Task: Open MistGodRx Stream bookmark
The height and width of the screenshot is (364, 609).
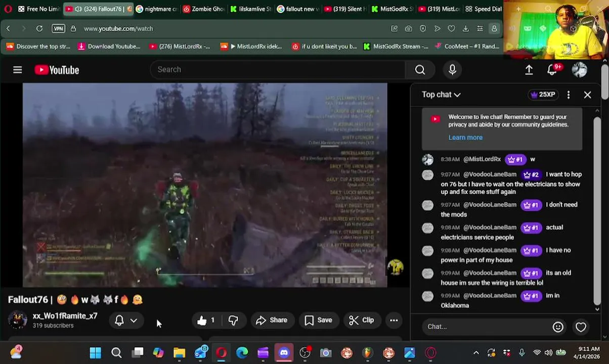Action: pyautogui.click(x=396, y=47)
